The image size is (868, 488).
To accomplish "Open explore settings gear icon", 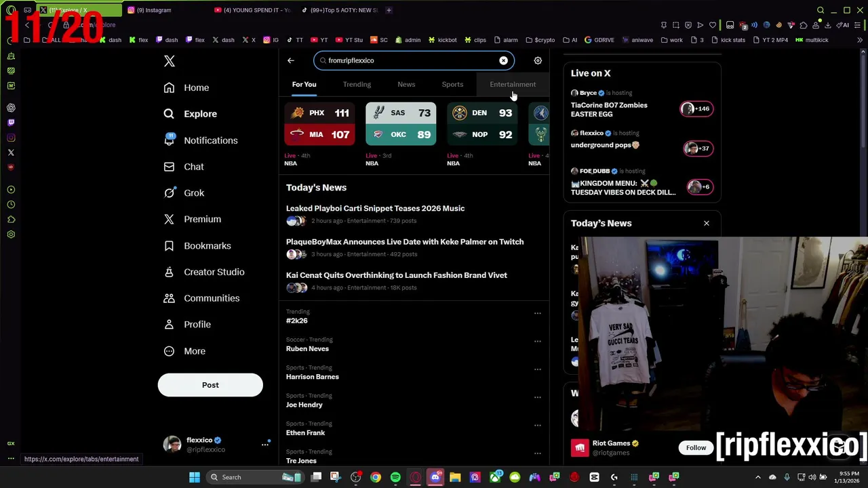I will [538, 60].
